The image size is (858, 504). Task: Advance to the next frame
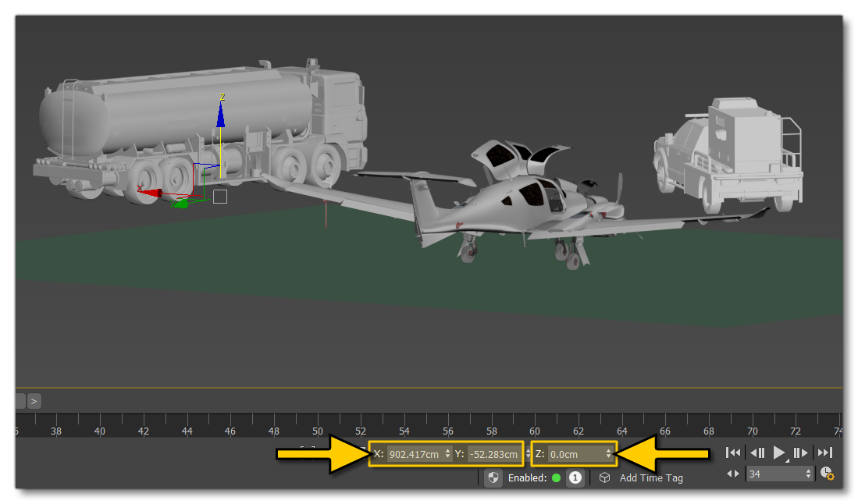tap(801, 453)
